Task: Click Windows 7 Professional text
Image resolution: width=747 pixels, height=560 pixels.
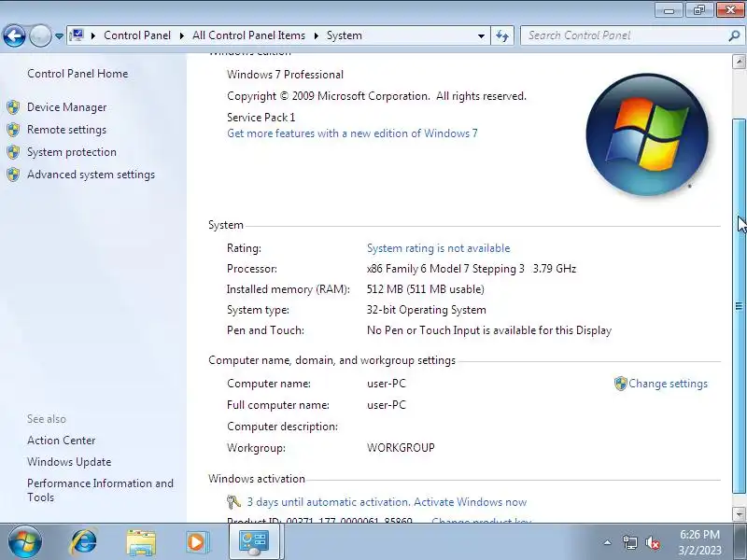Action: (285, 75)
